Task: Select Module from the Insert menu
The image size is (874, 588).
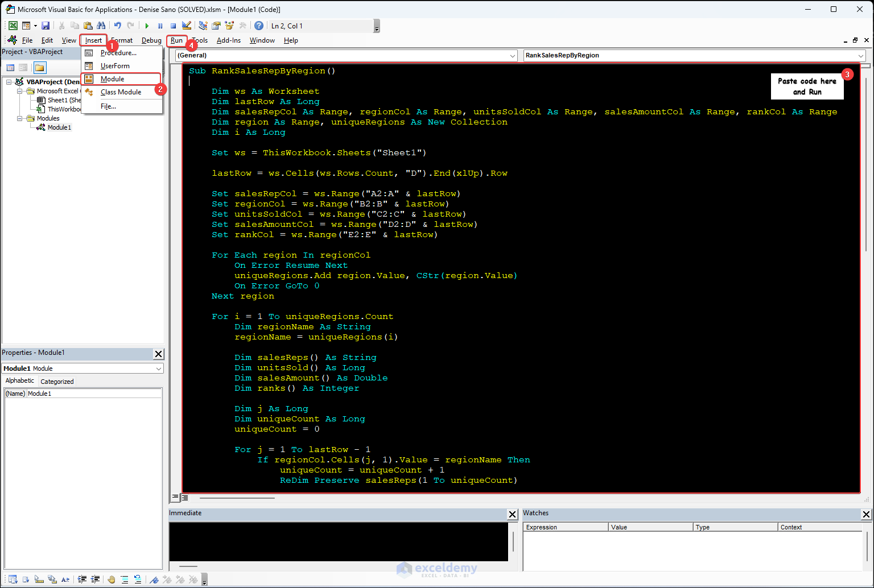Action: [x=112, y=79]
